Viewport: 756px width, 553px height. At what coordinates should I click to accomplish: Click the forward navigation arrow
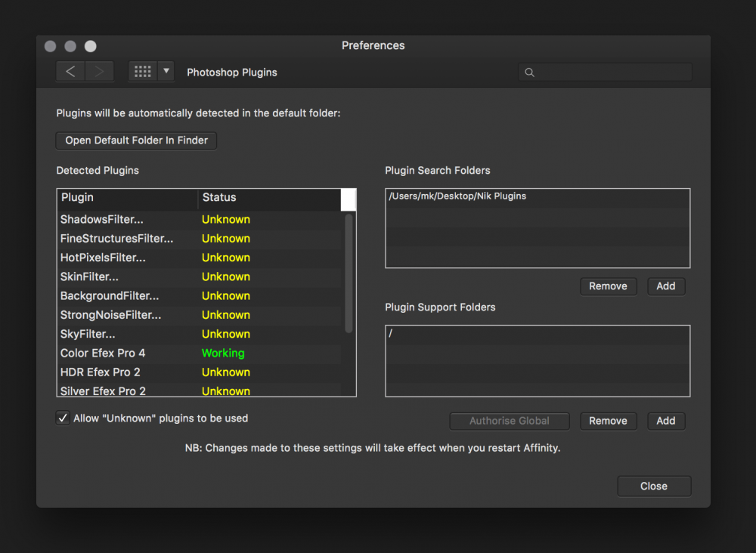coord(99,72)
